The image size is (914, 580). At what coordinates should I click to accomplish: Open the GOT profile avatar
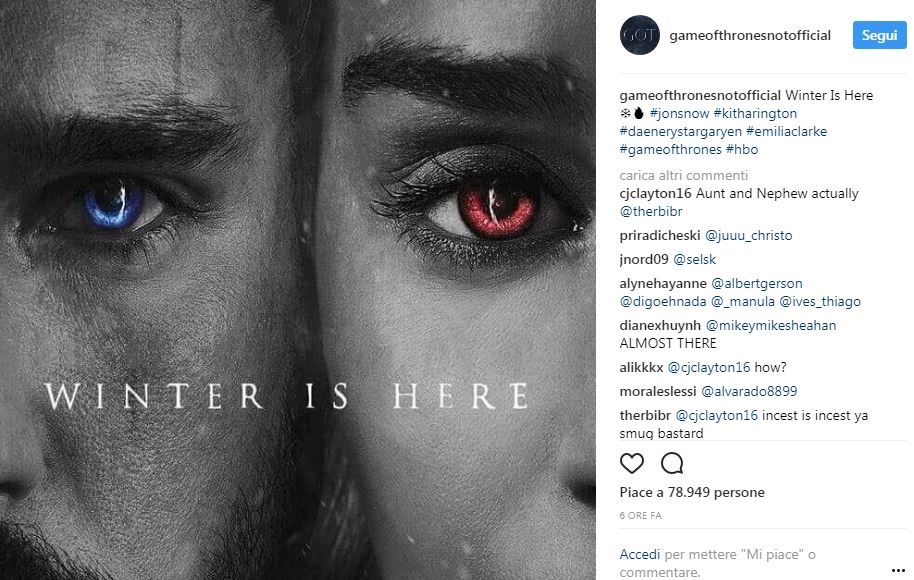point(639,35)
